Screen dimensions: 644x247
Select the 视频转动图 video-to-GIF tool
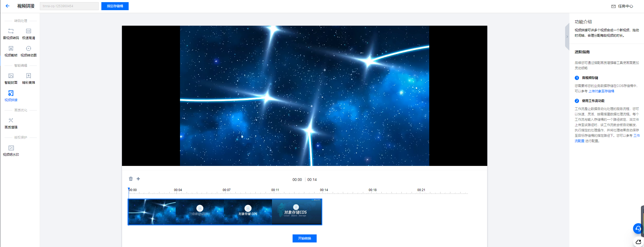pyautogui.click(x=29, y=51)
